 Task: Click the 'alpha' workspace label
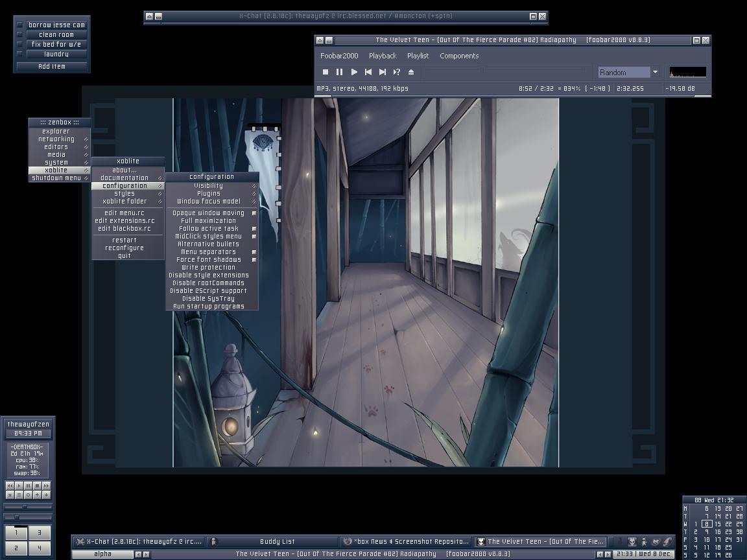(x=102, y=554)
